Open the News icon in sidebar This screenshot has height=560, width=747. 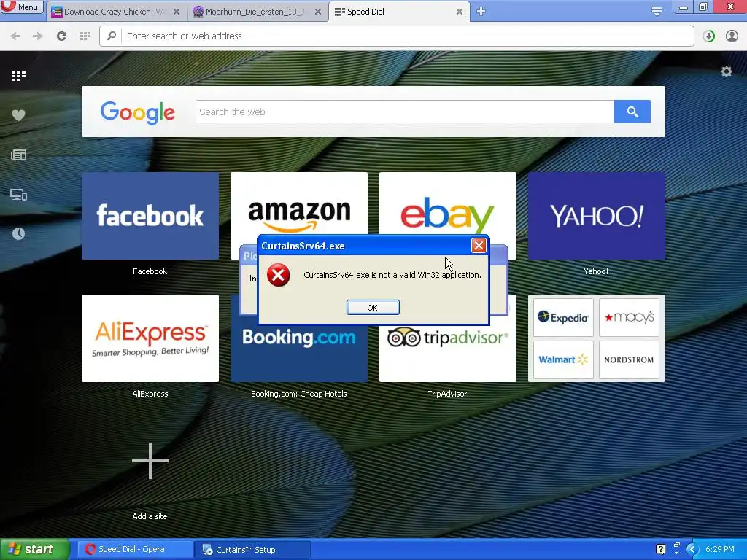(x=18, y=155)
